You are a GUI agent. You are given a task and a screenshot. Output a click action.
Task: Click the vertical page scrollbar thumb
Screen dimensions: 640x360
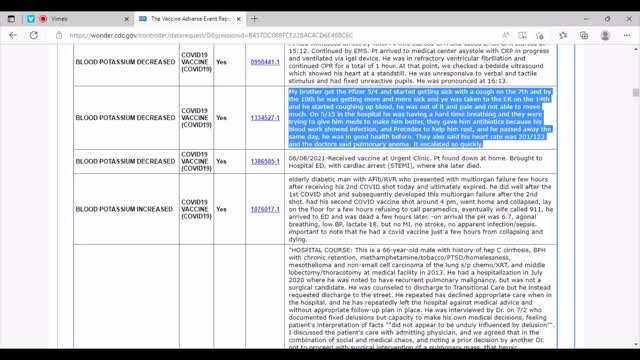click(636, 93)
